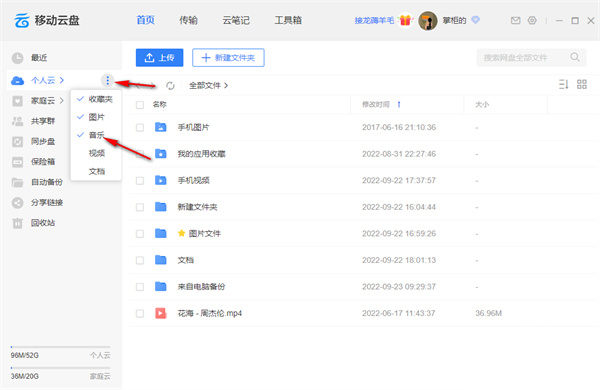Click the 手机视频 folder icon
Image resolution: width=600 pixels, height=390 pixels.
tap(161, 180)
